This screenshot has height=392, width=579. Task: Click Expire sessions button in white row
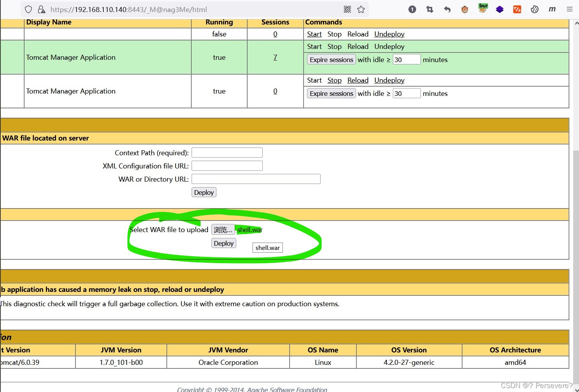[x=331, y=94]
